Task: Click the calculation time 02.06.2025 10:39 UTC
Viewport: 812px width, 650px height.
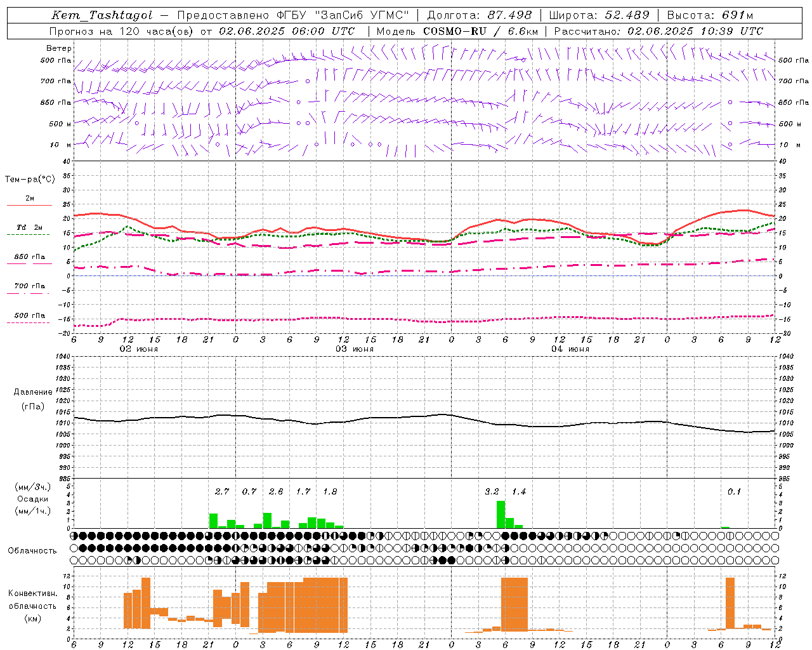Action: pyautogui.click(x=695, y=31)
